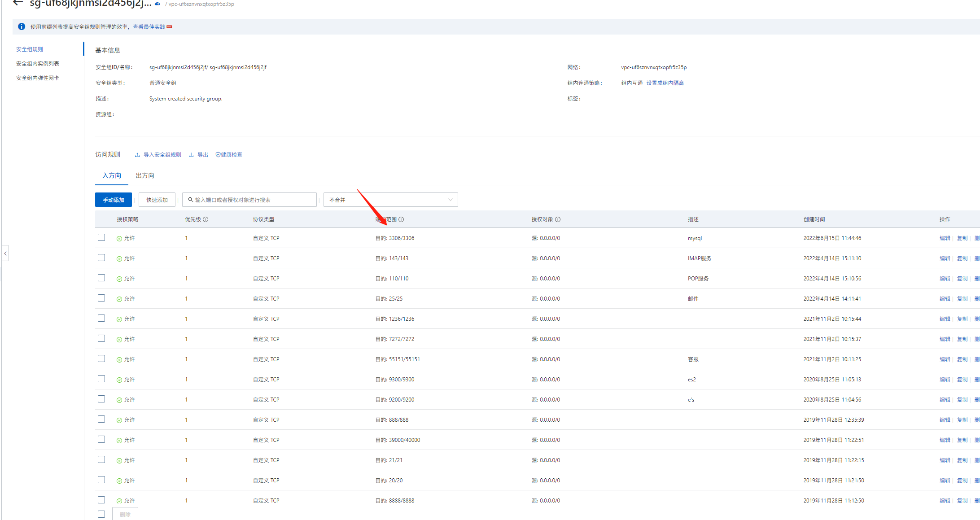Select checkbox for the mysql 3306 rule
980x520 pixels.
(101, 237)
